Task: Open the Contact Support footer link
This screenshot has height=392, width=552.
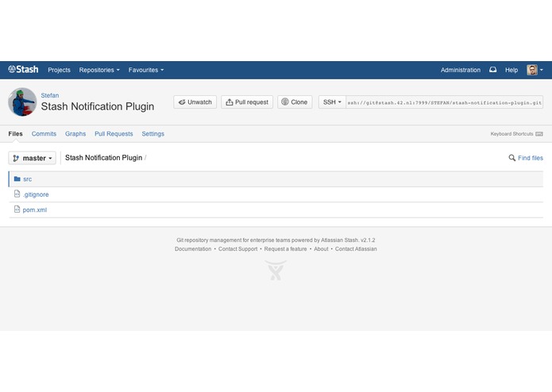Action: click(x=237, y=249)
